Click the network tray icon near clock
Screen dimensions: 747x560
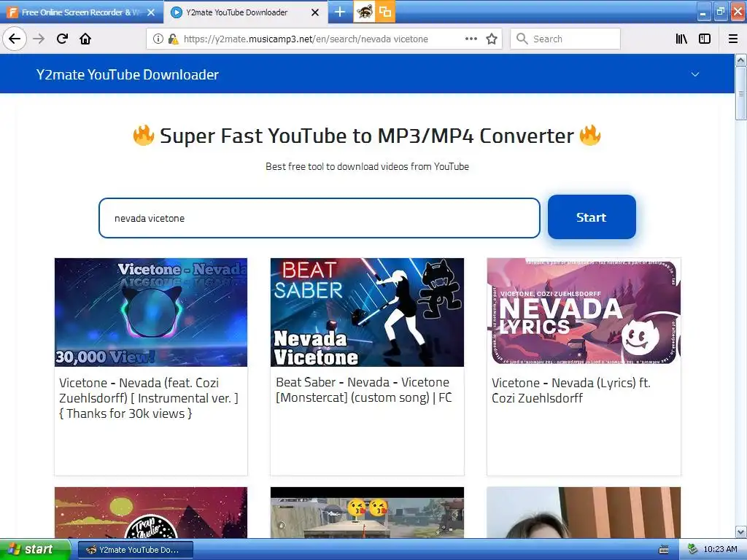click(x=692, y=550)
